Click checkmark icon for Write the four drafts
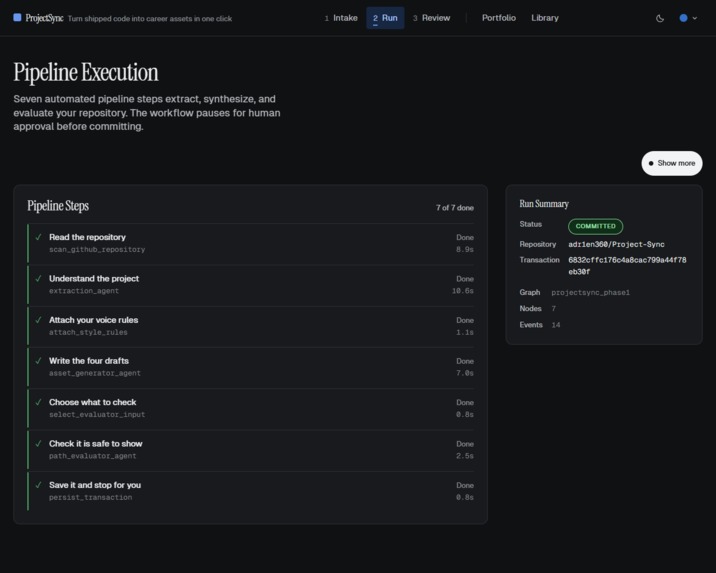716x573 pixels. click(38, 361)
